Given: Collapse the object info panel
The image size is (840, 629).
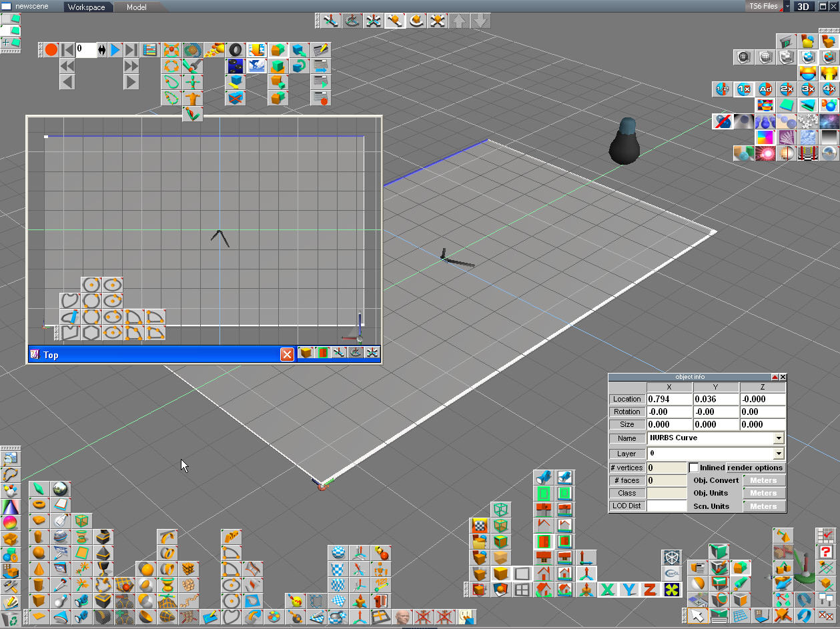Looking at the screenshot, I should click(x=775, y=377).
